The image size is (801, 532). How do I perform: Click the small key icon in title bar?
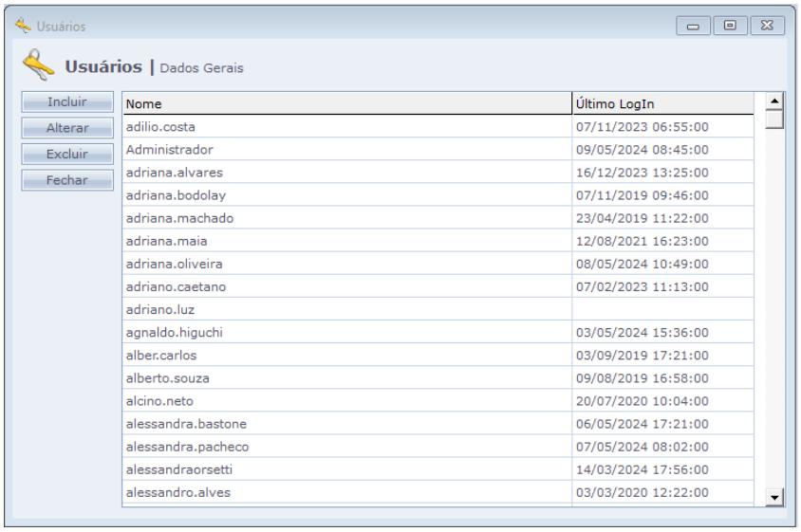22,26
